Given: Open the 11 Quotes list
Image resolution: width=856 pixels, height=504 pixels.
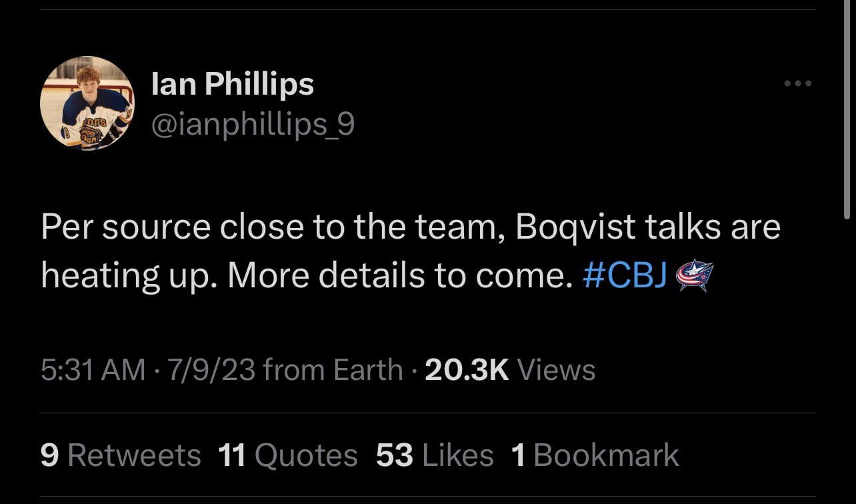Looking at the screenshot, I should [x=288, y=455].
